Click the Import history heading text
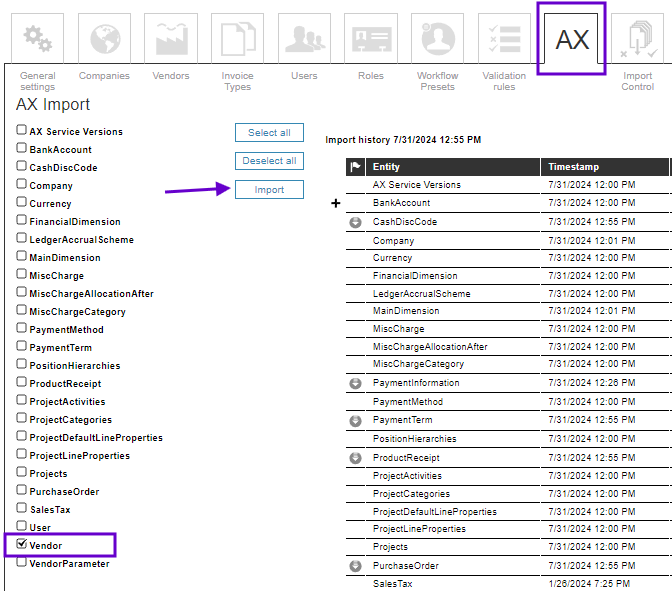This screenshot has width=672, height=591. click(403, 140)
